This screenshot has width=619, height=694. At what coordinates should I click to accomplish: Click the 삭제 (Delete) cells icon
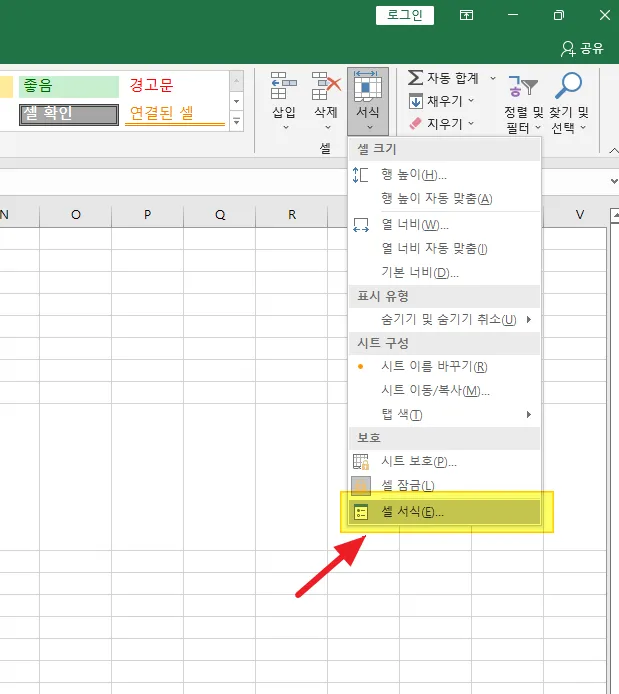(x=326, y=86)
